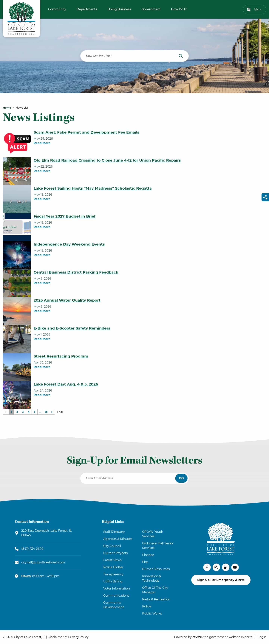The image size is (269, 644).
Task: Click the (847) 234-2600 phone number
Action: [x=32, y=548]
